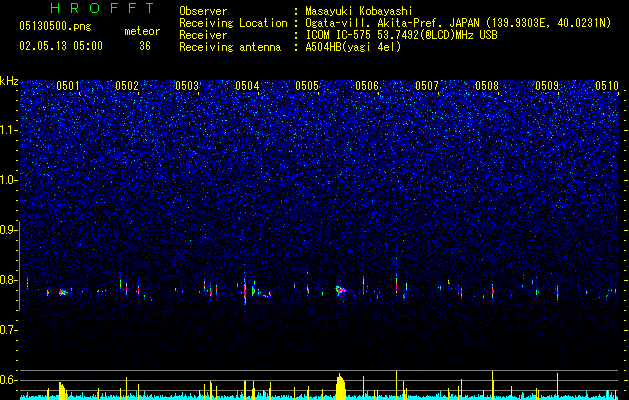The height and width of the screenshot is (400, 629).
Task: Click the meteor echo blob before 0501
Action: [63, 292]
